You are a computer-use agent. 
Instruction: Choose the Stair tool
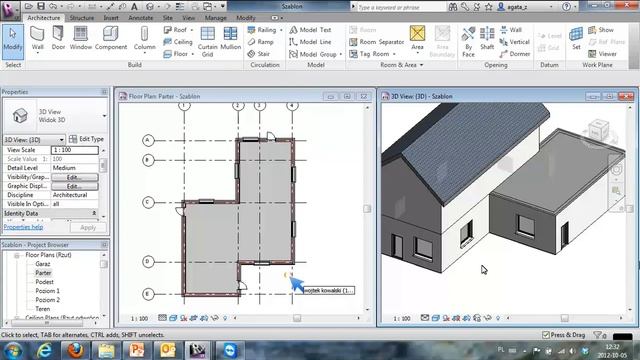[x=259, y=54]
